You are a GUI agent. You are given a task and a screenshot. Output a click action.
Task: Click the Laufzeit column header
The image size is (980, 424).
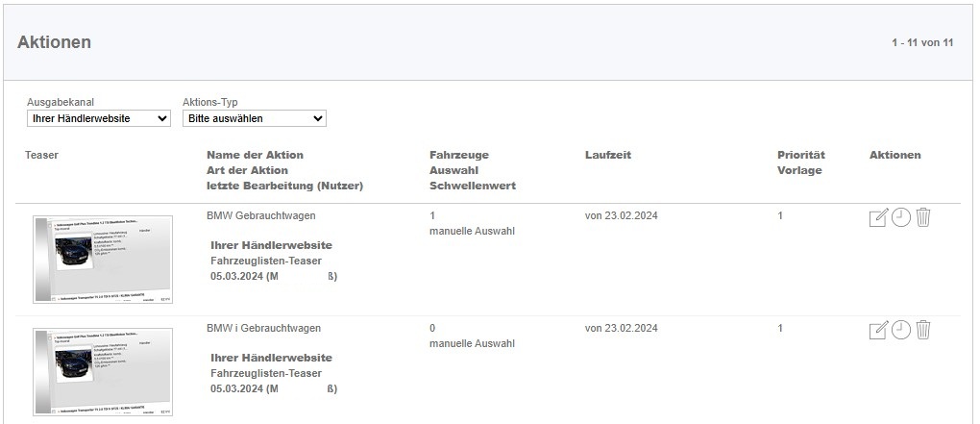[x=607, y=155]
